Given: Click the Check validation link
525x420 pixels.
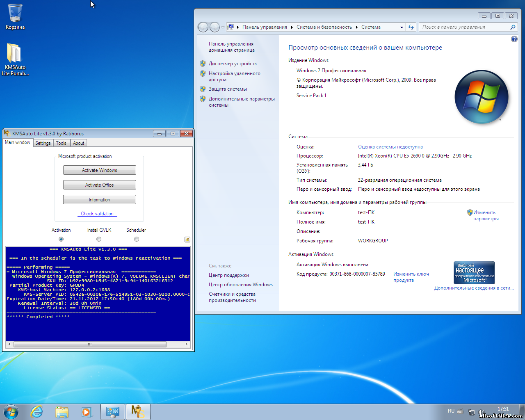Looking at the screenshot, I should point(97,214).
